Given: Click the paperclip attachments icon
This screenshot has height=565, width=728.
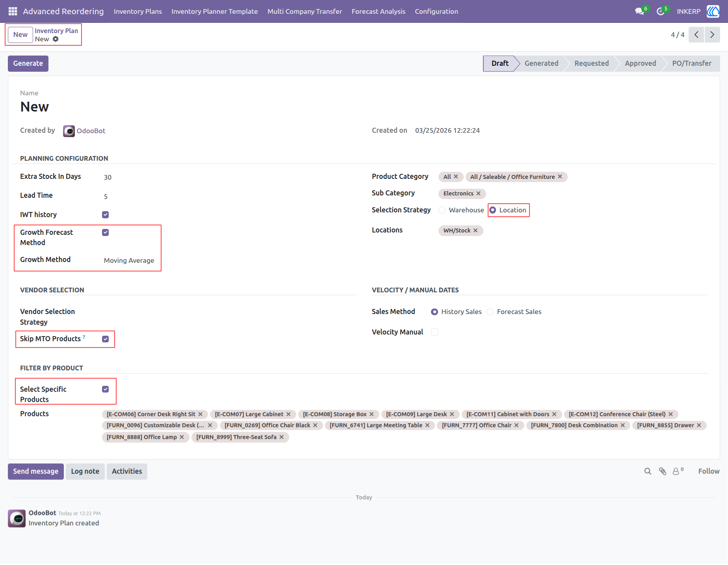Looking at the screenshot, I should [x=663, y=471].
